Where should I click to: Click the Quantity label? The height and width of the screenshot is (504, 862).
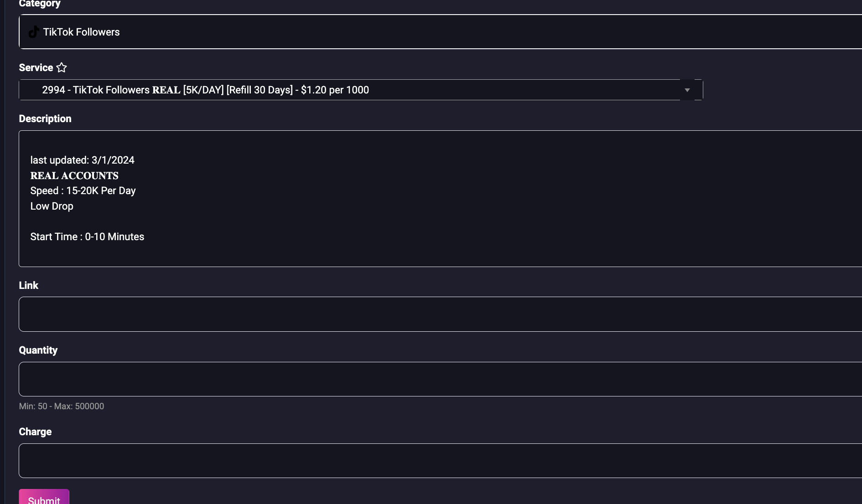tap(38, 350)
